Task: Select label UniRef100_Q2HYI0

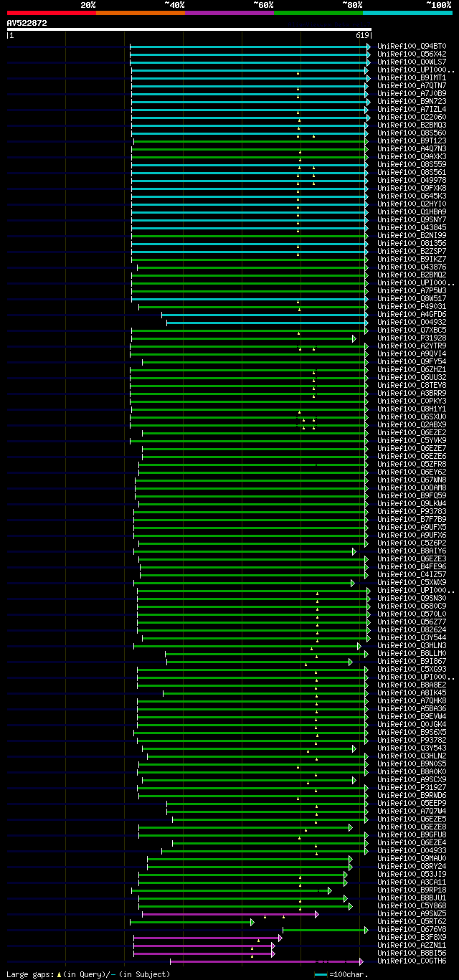Action: point(412,204)
